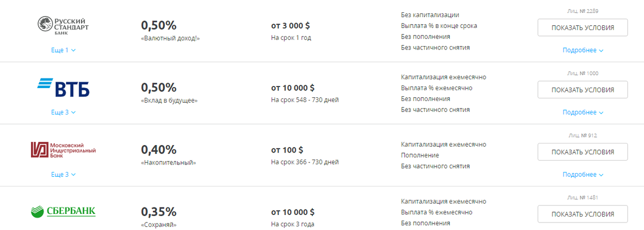Open 'Подробнее' for Московский Индустриальный Банк
The height and width of the screenshot is (230, 644).
pyautogui.click(x=583, y=175)
